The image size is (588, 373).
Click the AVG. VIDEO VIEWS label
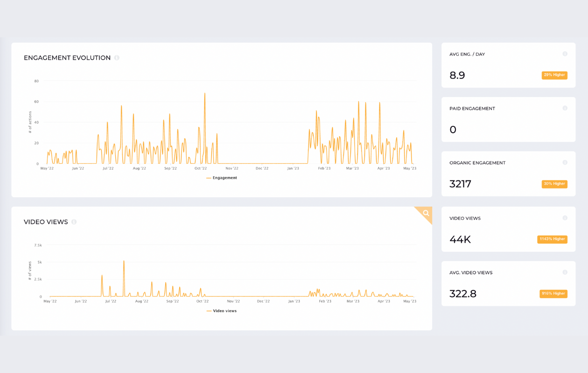[471, 273]
